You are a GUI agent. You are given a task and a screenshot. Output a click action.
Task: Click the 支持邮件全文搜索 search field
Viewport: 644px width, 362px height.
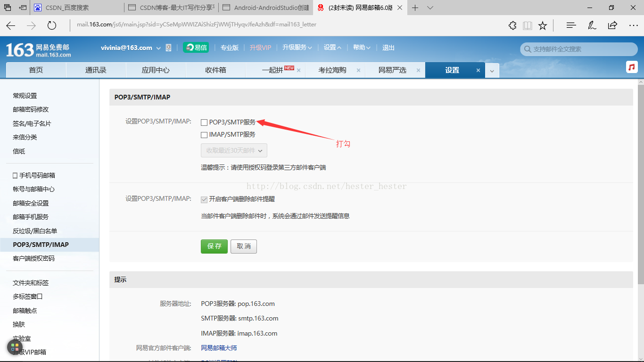tap(579, 49)
